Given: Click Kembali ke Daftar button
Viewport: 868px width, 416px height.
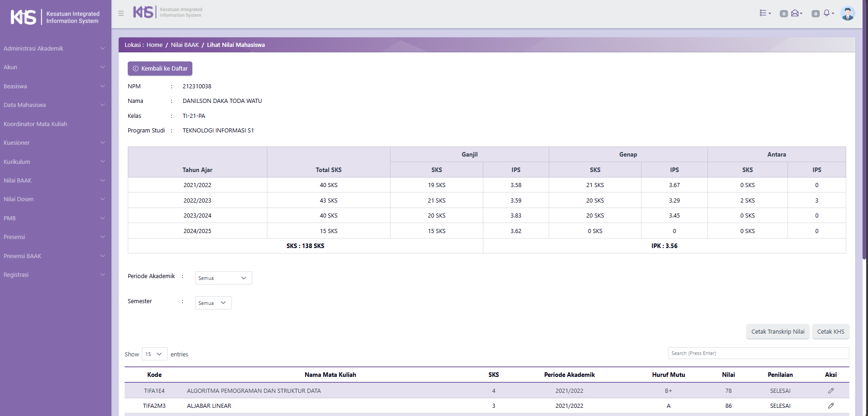Looking at the screenshot, I should pos(160,68).
